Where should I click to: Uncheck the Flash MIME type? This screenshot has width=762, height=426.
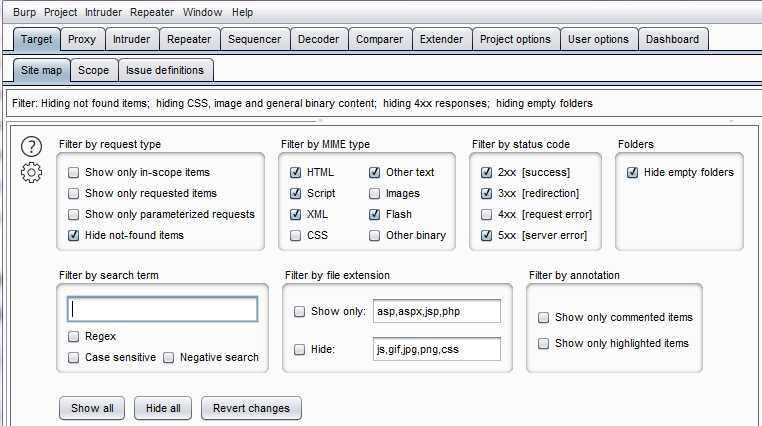click(x=374, y=214)
